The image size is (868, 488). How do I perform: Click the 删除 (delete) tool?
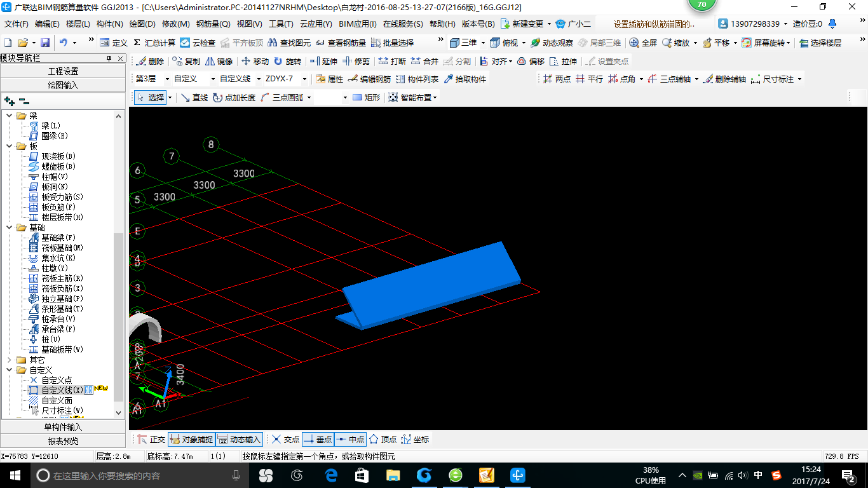(x=151, y=62)
